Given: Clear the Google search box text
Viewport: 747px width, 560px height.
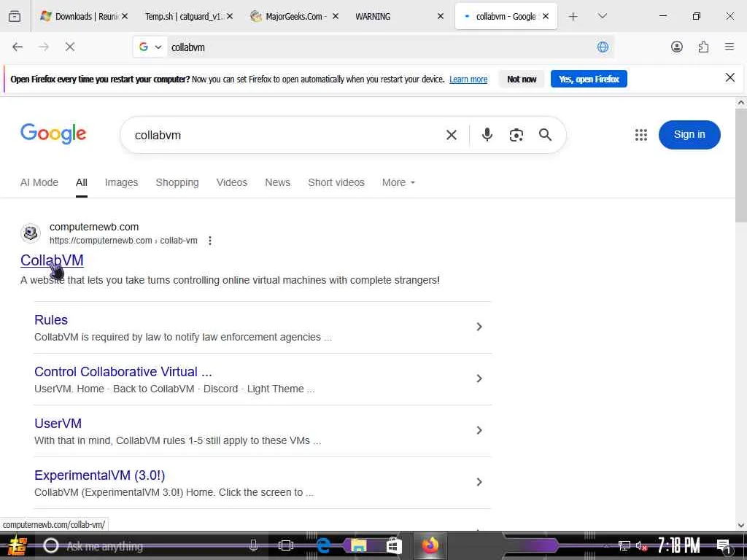Looking at the screenshot, I should (x=452, y=135).
